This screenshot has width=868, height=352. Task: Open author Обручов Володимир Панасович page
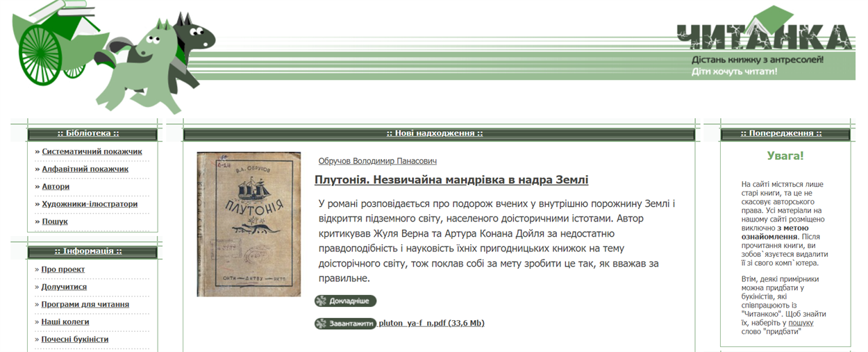tap(377, 161)
